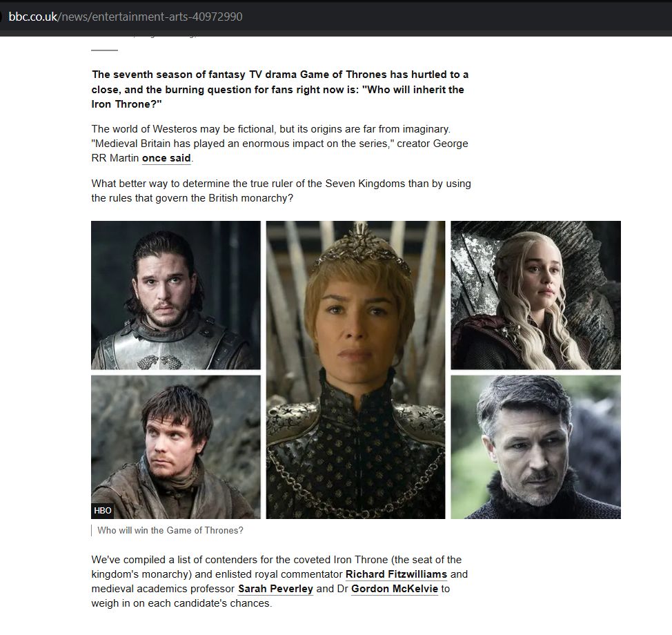Select the photo of man with grey goatee
Viewport: 672px width, 635px height.
(x=535, y=447)
